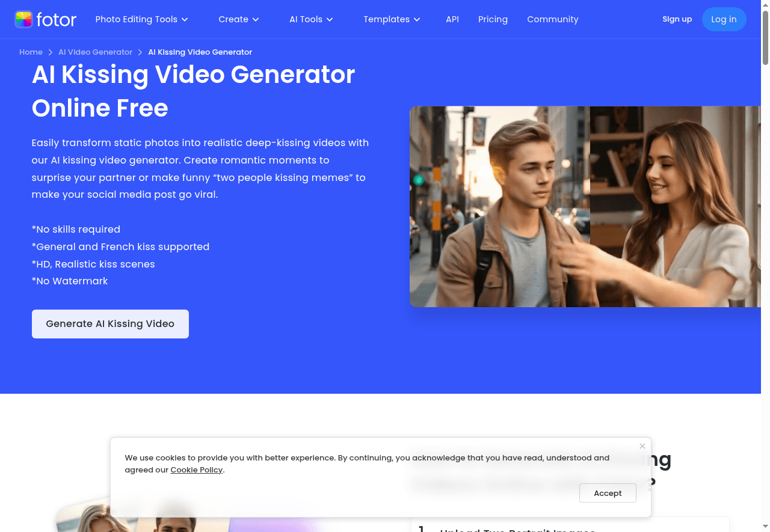Click the kissing video preview image

585,207
